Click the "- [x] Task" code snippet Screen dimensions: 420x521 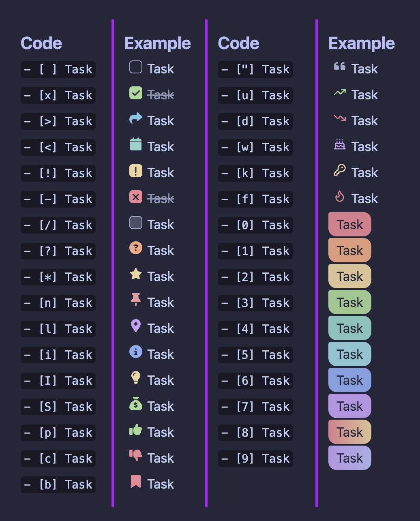[x=58, y=95]
